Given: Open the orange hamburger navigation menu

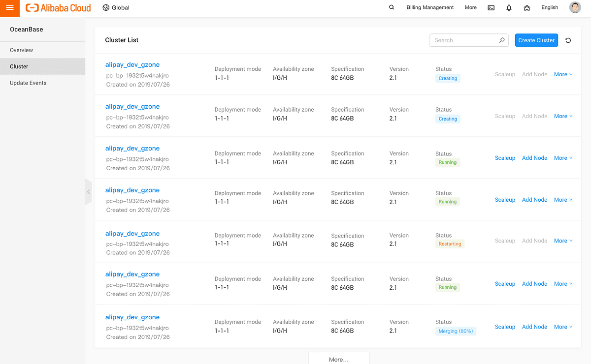Looking at the screenshot, I should (x=10, y=8).
